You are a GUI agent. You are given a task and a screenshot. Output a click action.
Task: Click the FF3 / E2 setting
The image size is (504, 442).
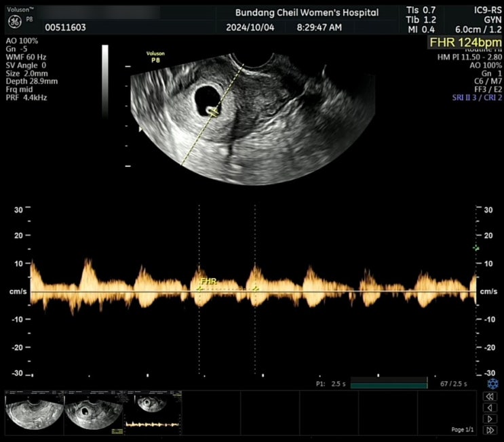488,89
